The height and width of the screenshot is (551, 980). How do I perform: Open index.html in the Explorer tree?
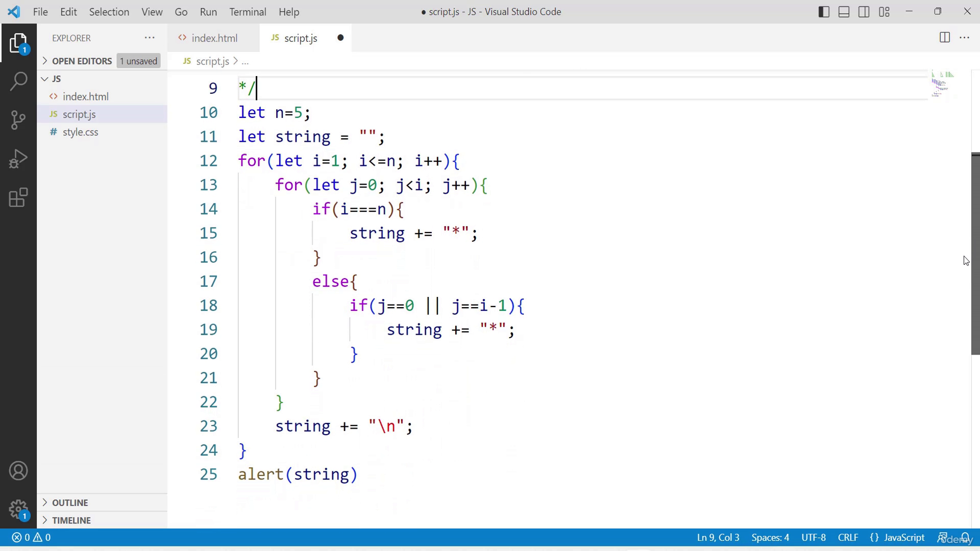(102, 96)
